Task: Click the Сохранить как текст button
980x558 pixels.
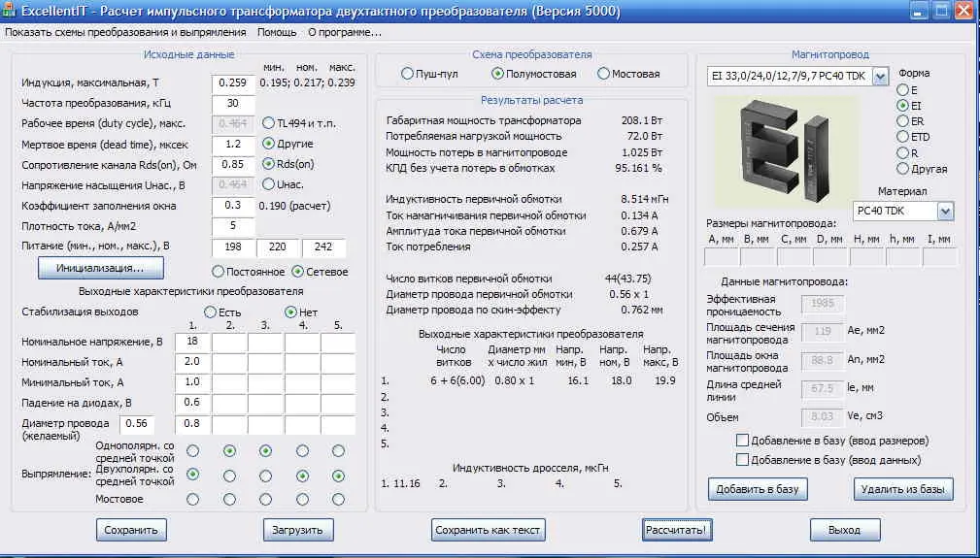Action: (489, 530)
